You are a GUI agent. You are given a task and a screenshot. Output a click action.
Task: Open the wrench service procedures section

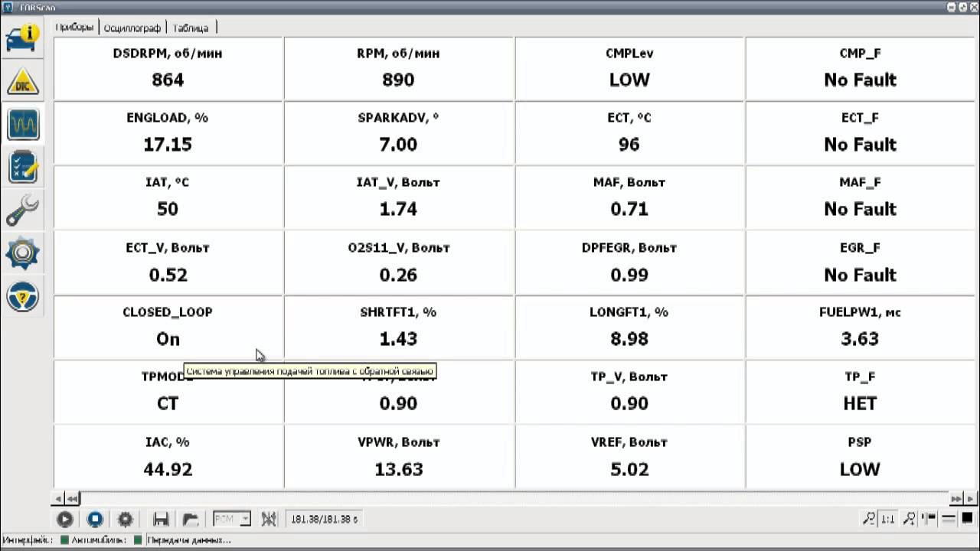[x=22, y=210]
